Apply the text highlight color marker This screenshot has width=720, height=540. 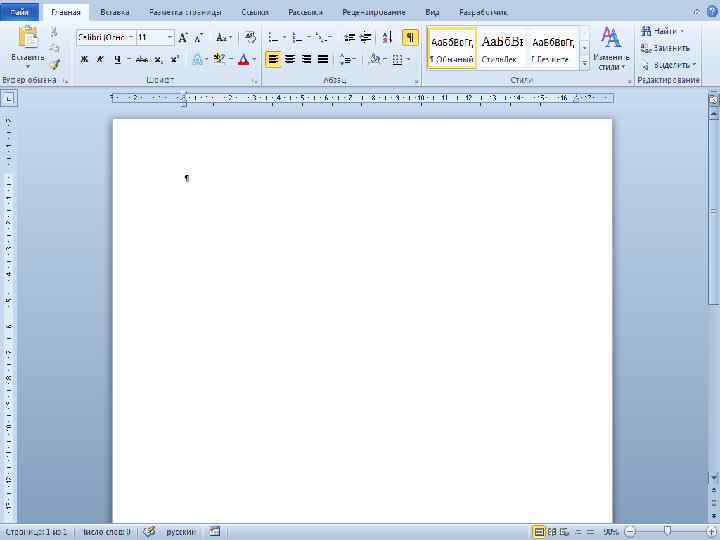(x=219, y=59)
